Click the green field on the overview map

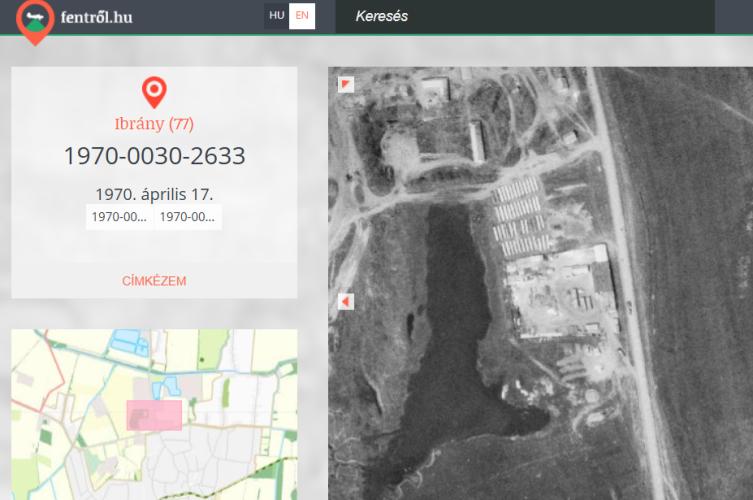tap(210, 352)
